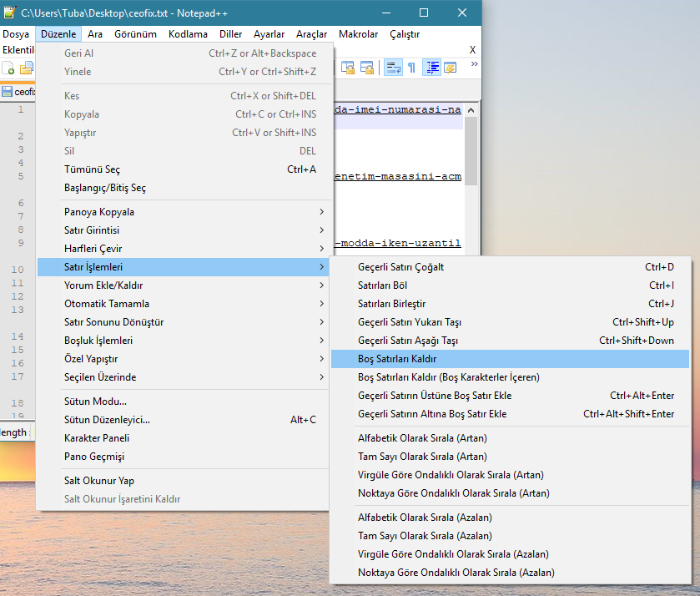Open the Makrolar menu

pos(358,34)
